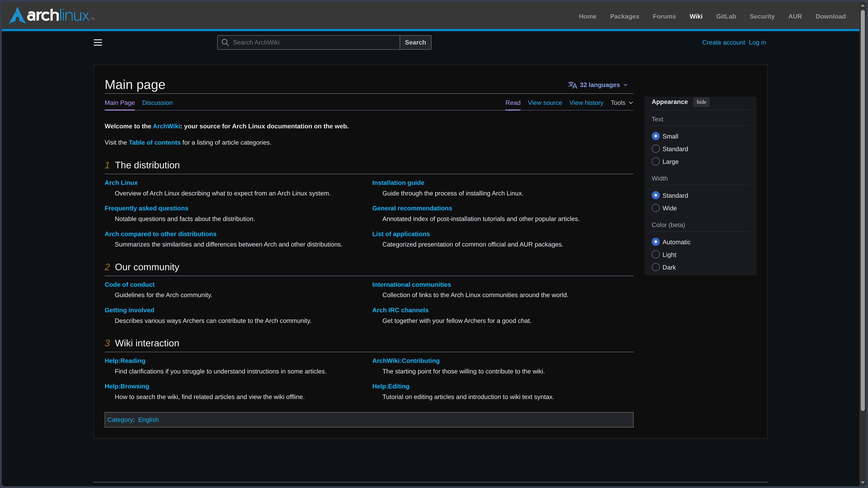Image resolution: width=868 pixels, height=488 pixels.
Task: Select Small text size
Action: tap(655, 136)
